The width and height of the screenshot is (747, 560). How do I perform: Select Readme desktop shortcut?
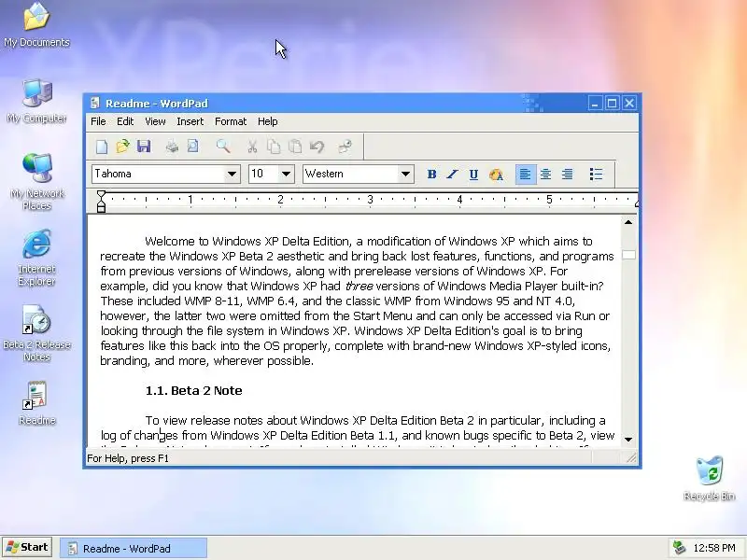36,403
